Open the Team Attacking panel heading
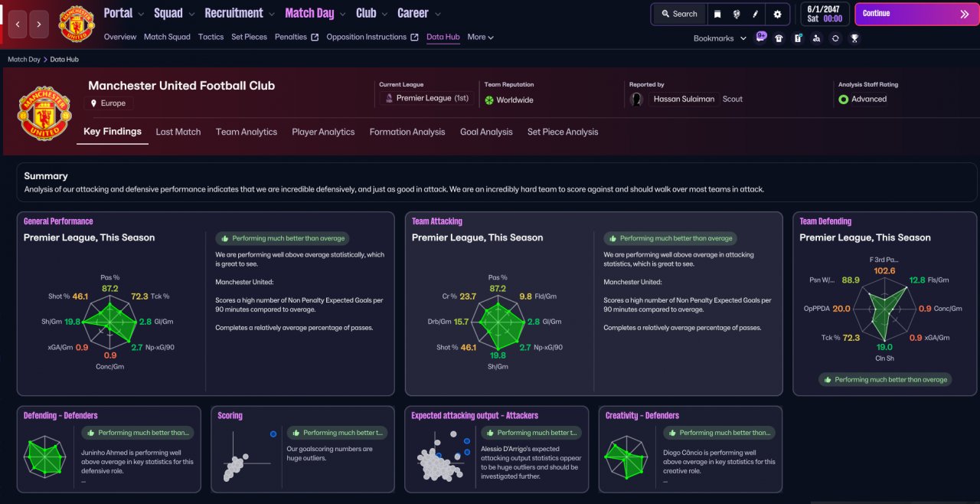The image size is (980, 504). 437,221
